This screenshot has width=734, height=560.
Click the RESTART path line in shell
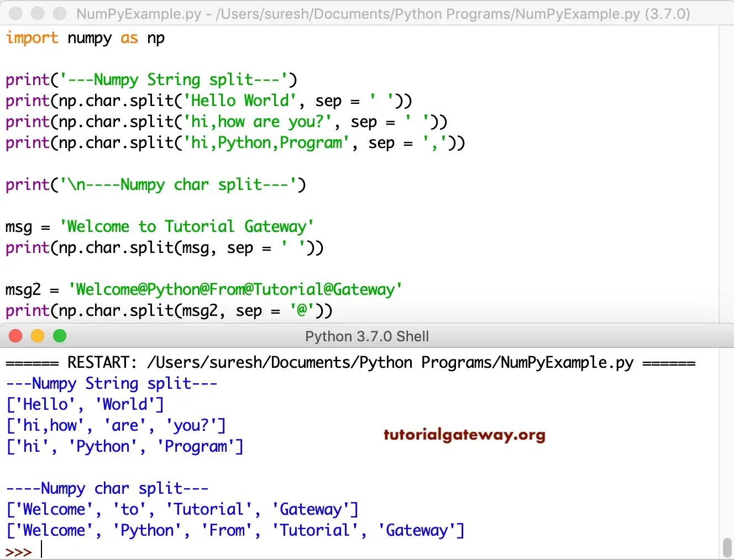tap(350, 363)
